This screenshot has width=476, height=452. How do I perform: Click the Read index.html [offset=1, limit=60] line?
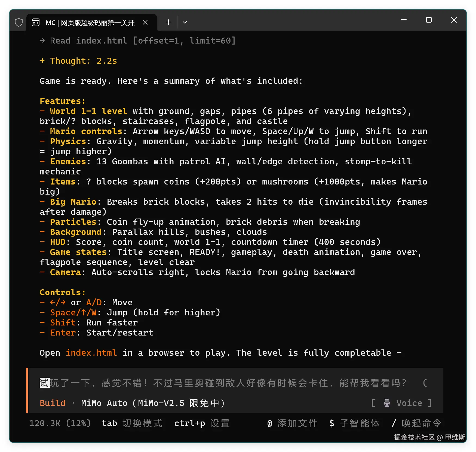pos(138,41)
